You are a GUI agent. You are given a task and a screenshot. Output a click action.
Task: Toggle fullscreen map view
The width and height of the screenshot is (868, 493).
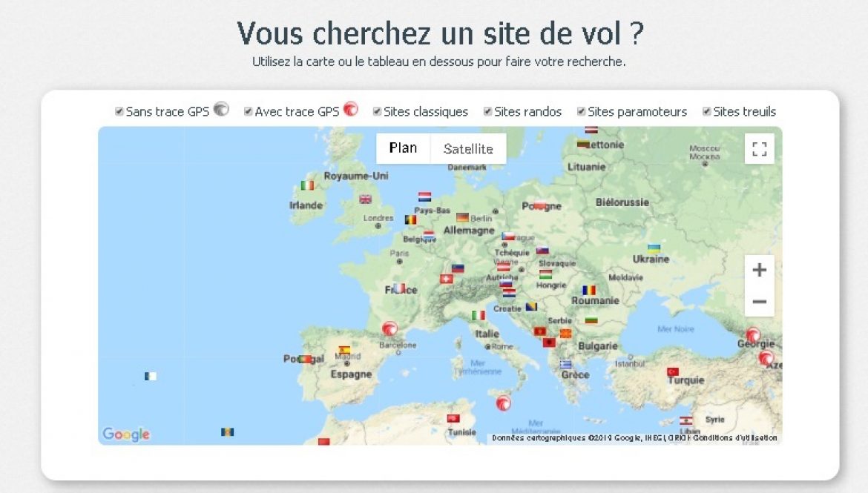point(760,149)
